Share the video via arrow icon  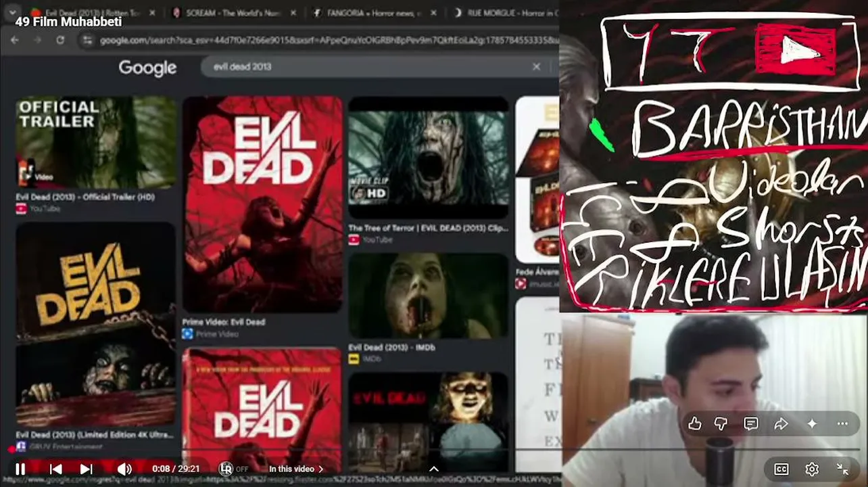click(781, 423)
